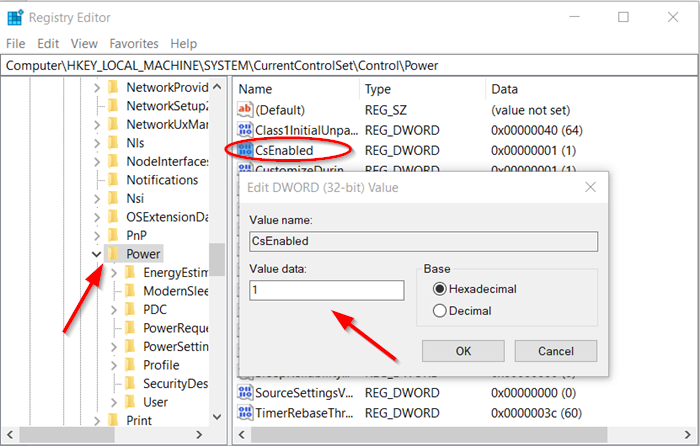This screenshot has height=446, width=700.
Task: Open the File menu
Action: (x=16, y=44)
